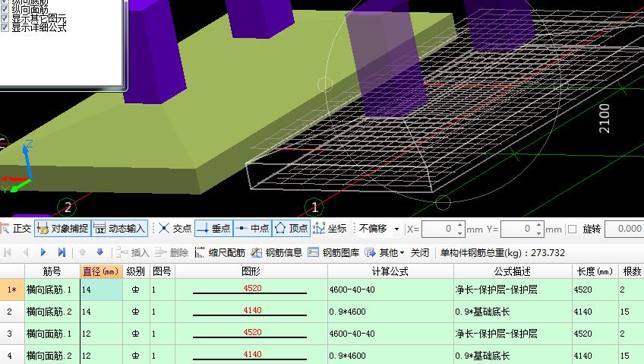Viewport: 644px width, 364px height.
Task: Click 删除 delete row button
Action: click(x=172, y=252)
